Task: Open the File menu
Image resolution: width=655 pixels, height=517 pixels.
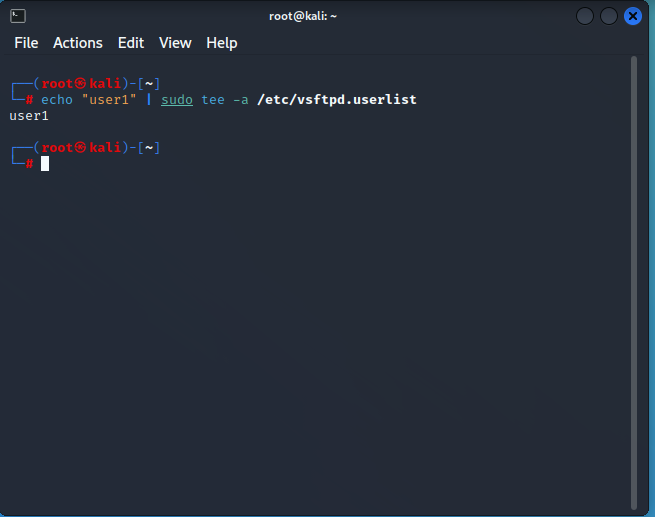Action: coord(26,43)
